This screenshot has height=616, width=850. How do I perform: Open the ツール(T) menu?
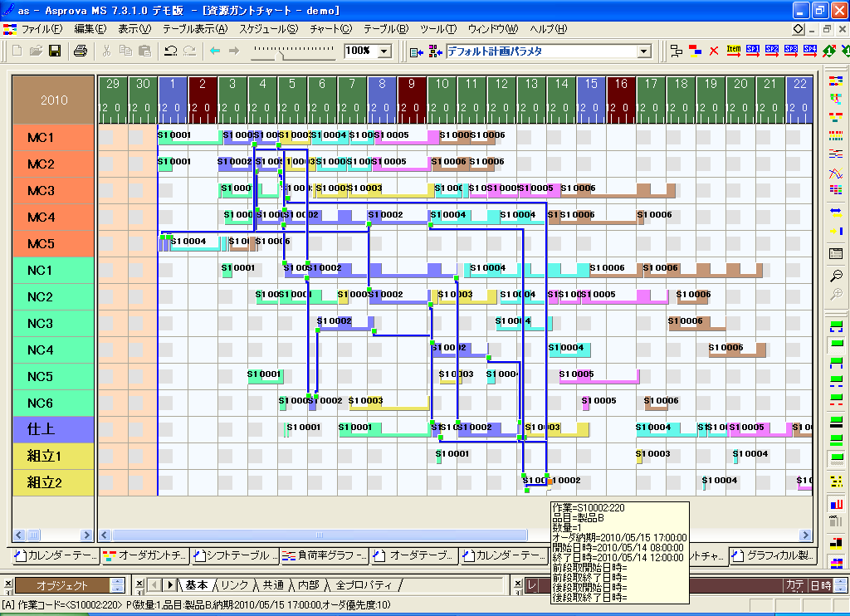[x=438, y=29]
